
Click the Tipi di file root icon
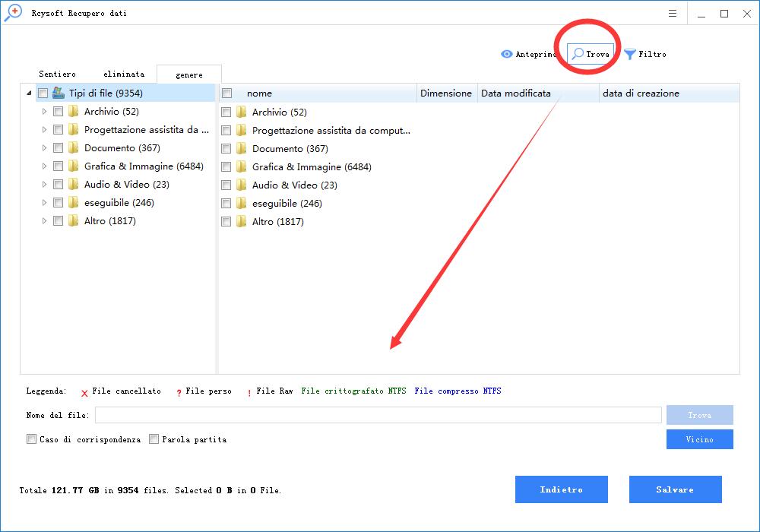click(59, 93)
